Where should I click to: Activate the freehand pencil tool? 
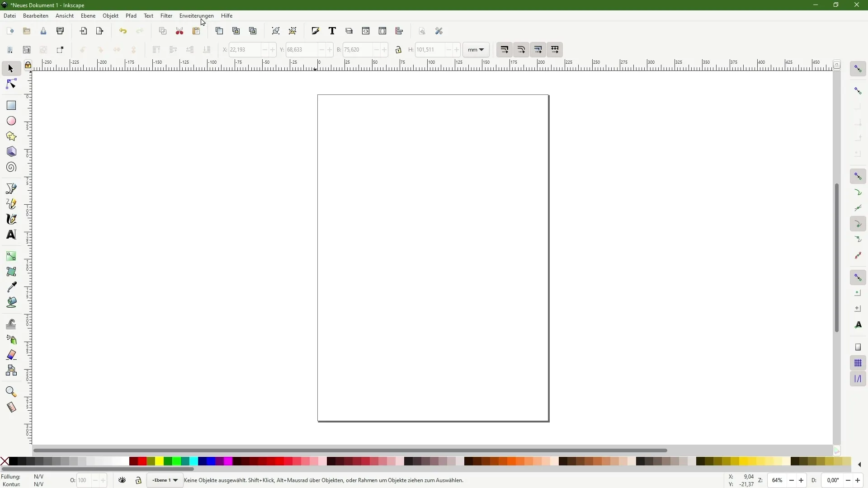coord(11,204)
